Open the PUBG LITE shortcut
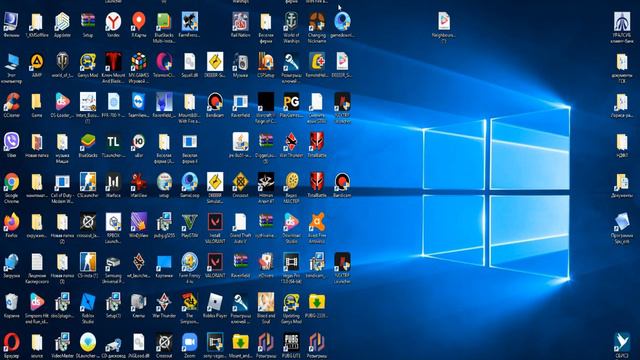The width and height of the screenshot is (640, 360). pos(291,342)
